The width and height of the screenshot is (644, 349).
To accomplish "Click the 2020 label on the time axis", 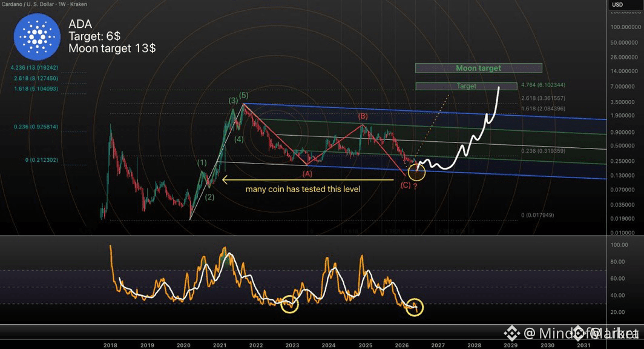I will tap(183, 345).
